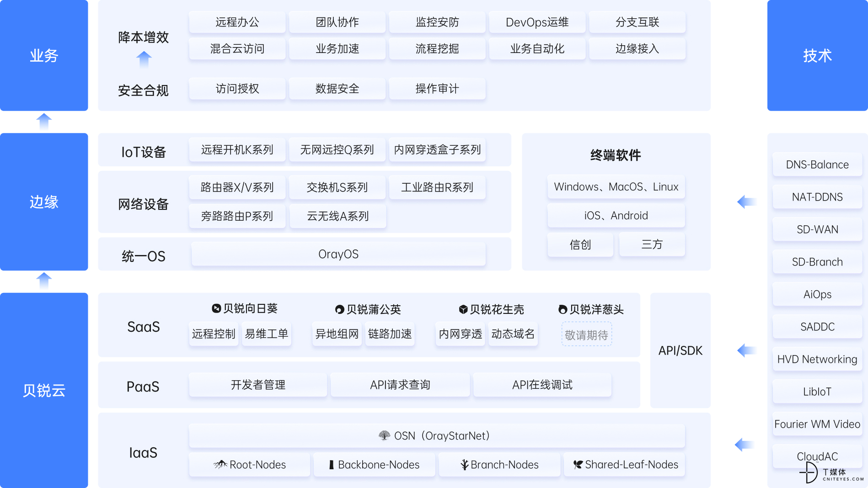
Task: Click the AiOps box
Action: tap(818, 294)
